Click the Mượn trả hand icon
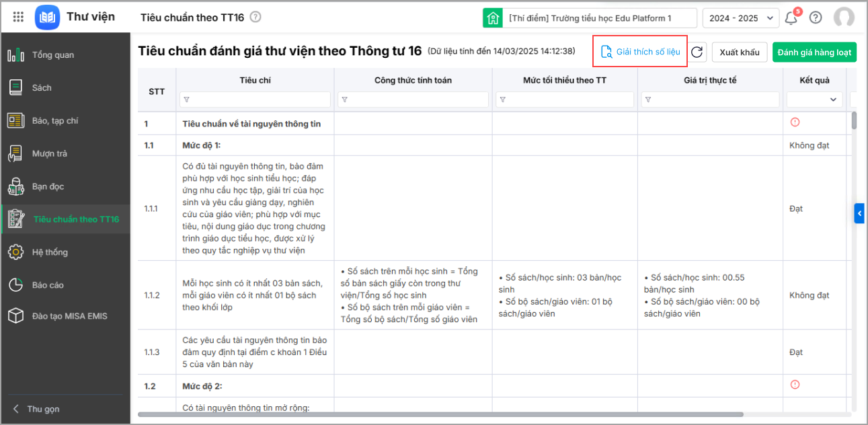The image size is (868, 425). [15, 153]
